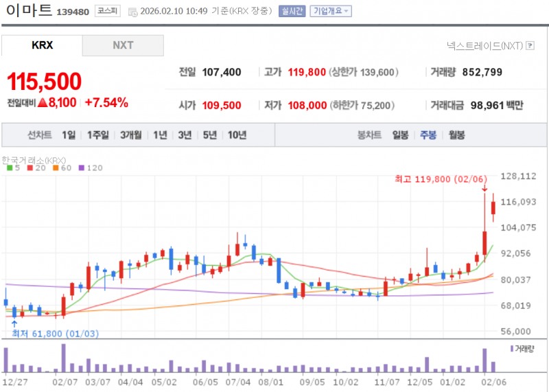Select the 1년 line chart period
This screenshot has height=392, width=549.
click(160, 135)
